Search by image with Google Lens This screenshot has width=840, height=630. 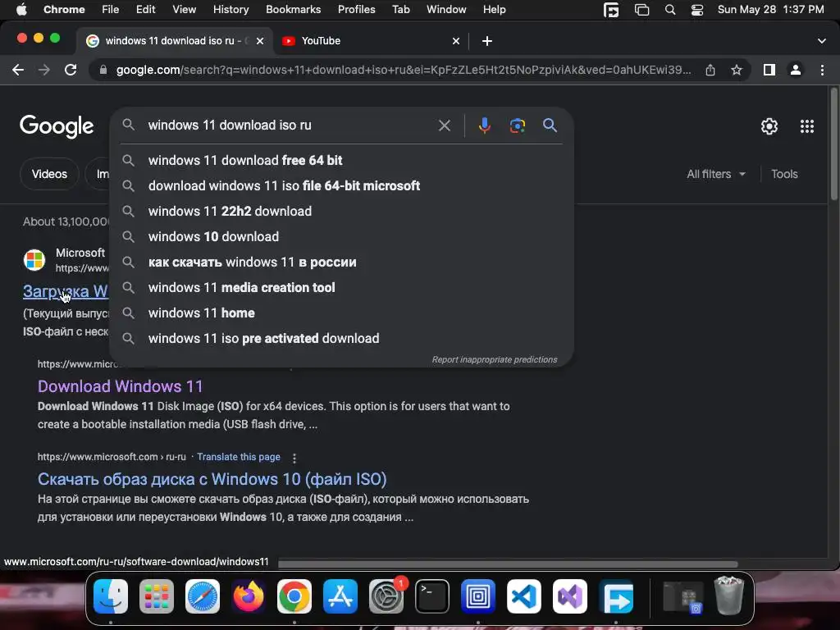coord(517,126)
